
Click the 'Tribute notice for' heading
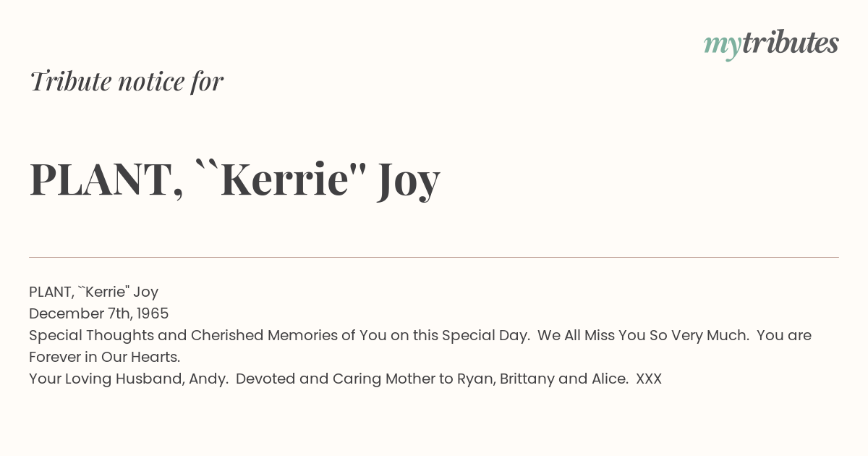(126, 81)
